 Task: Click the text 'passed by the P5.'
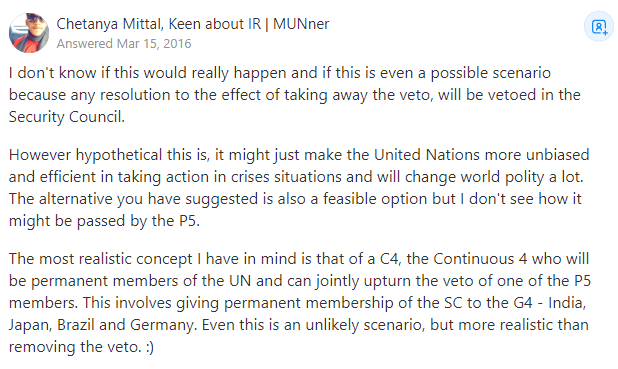coord(138,221)
